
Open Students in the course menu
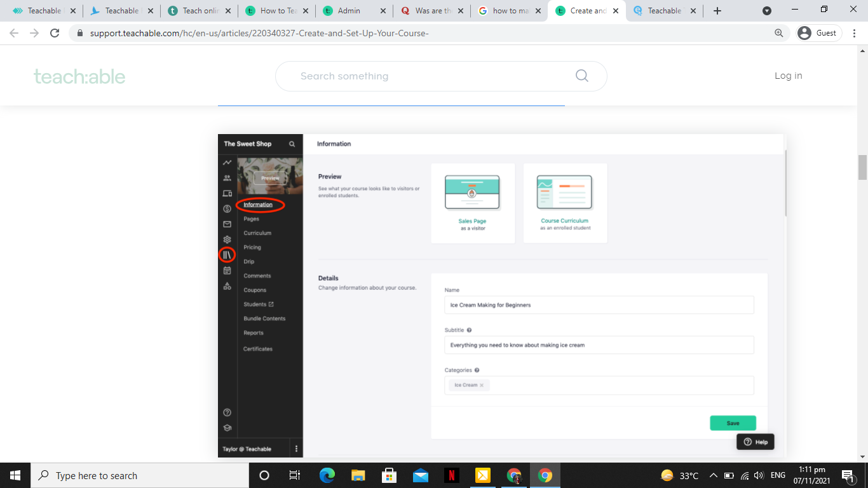tap(259, 304)
